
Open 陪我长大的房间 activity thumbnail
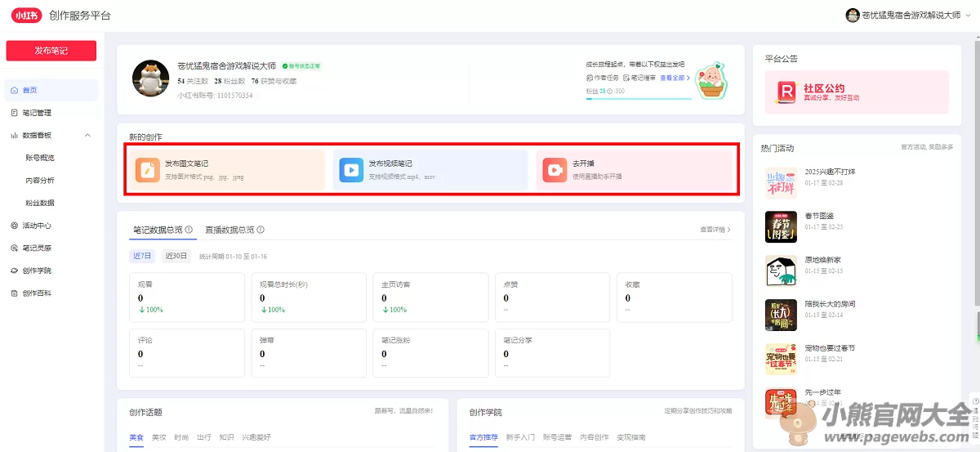(x=781, y=315)
